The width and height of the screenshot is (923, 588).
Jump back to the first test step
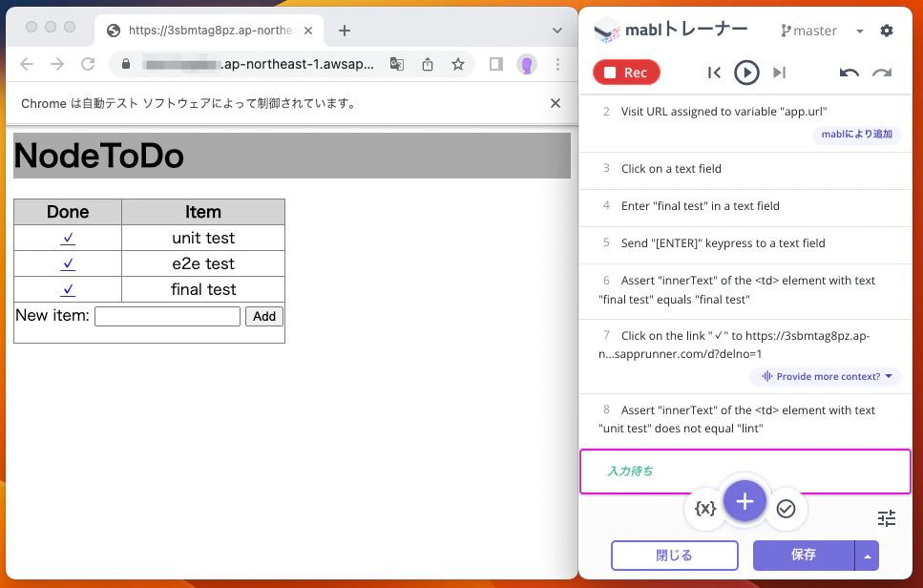click(715, 73)
